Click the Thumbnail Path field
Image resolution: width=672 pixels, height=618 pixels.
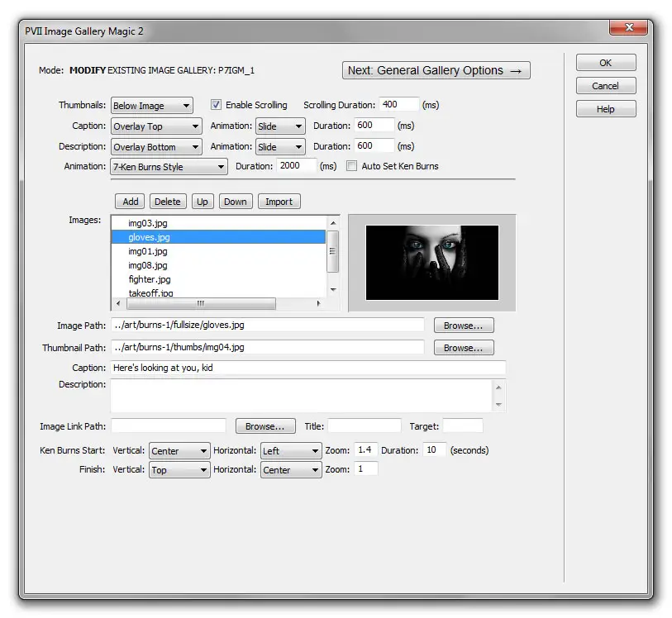click(268, 347)
